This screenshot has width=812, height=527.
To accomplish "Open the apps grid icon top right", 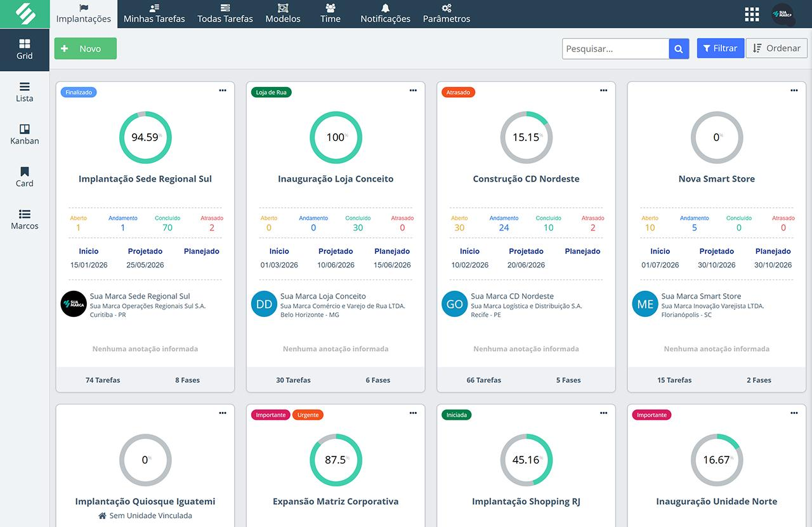I will (x=752, y=14).
